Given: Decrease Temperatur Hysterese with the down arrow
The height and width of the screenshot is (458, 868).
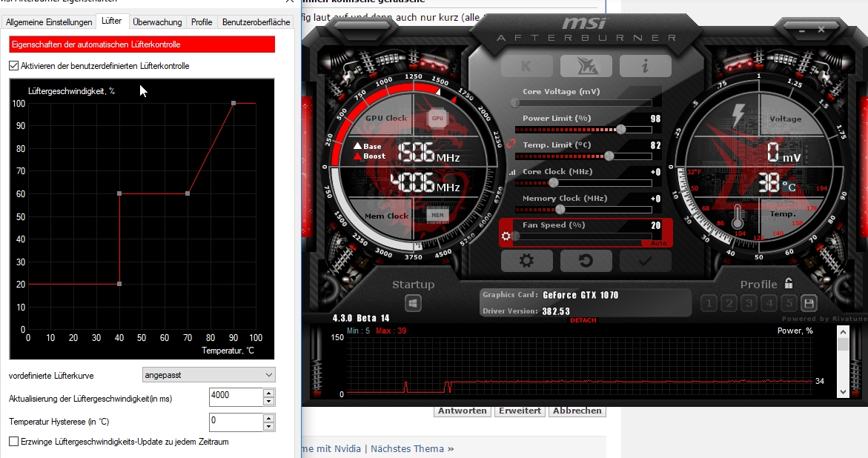Looking at the screenshot, I should point(268,426).
